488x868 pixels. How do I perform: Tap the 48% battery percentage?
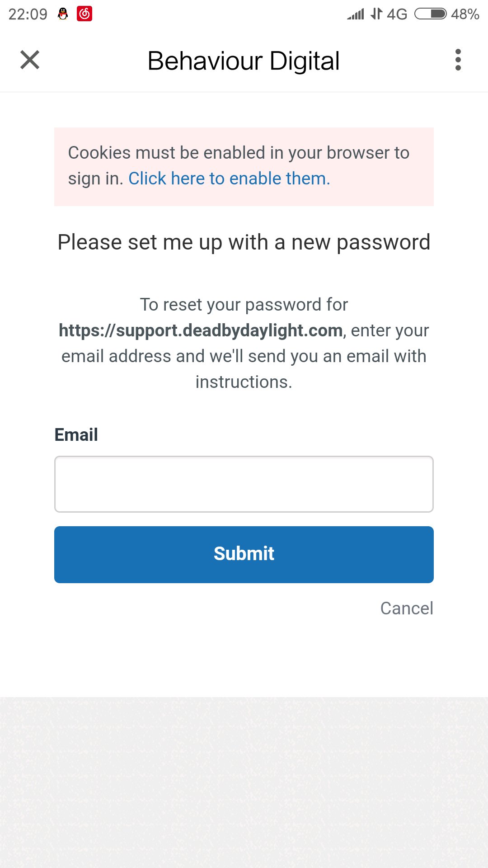click(x=465, y=14)
